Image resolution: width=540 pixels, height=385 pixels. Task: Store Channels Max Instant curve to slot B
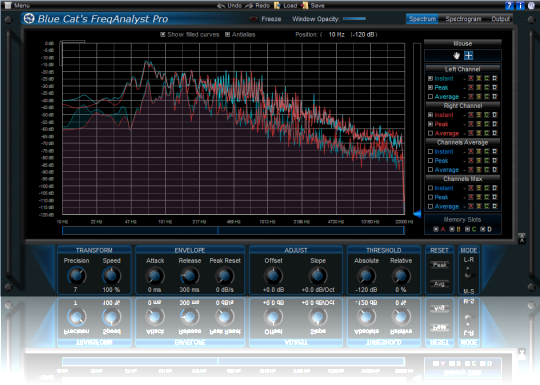(479, 188)
